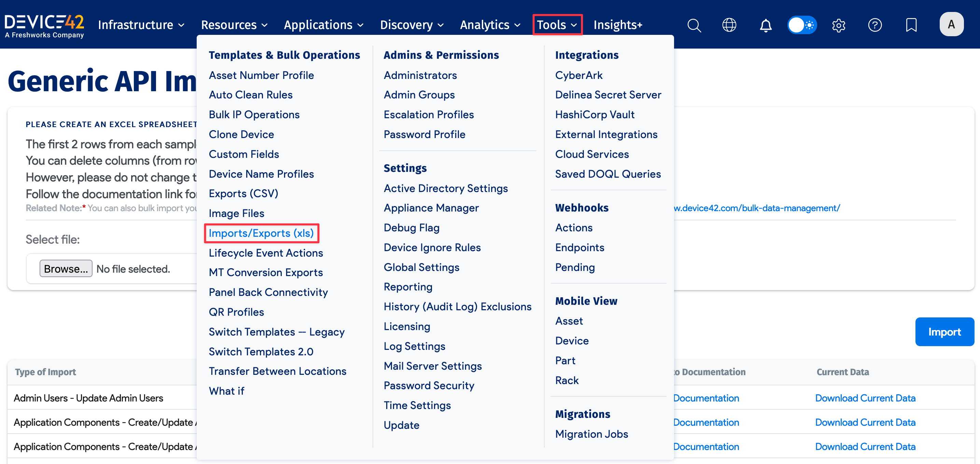Click the blue Import button
Image resolution: width=980 pixels, height=464 pixels.
[944, 332]
